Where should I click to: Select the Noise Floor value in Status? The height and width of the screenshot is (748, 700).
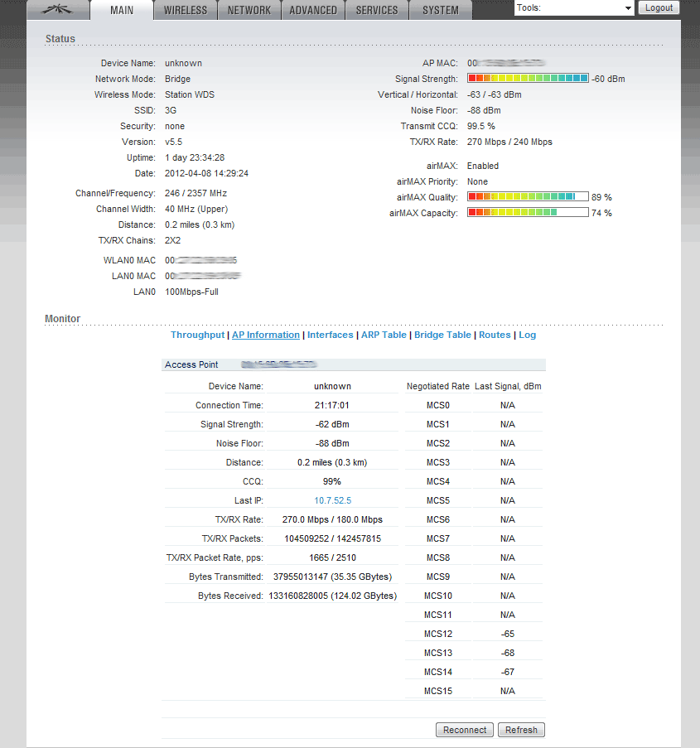484,110
